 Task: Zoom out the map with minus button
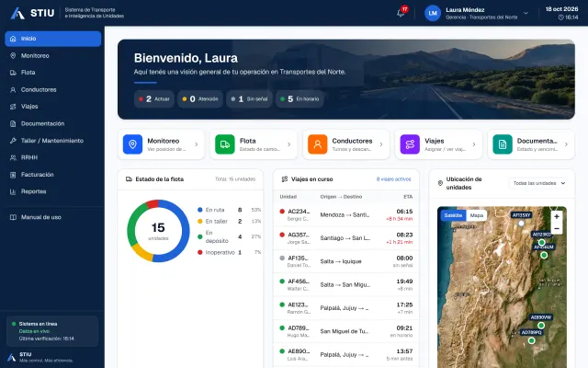tap(557, 228)
